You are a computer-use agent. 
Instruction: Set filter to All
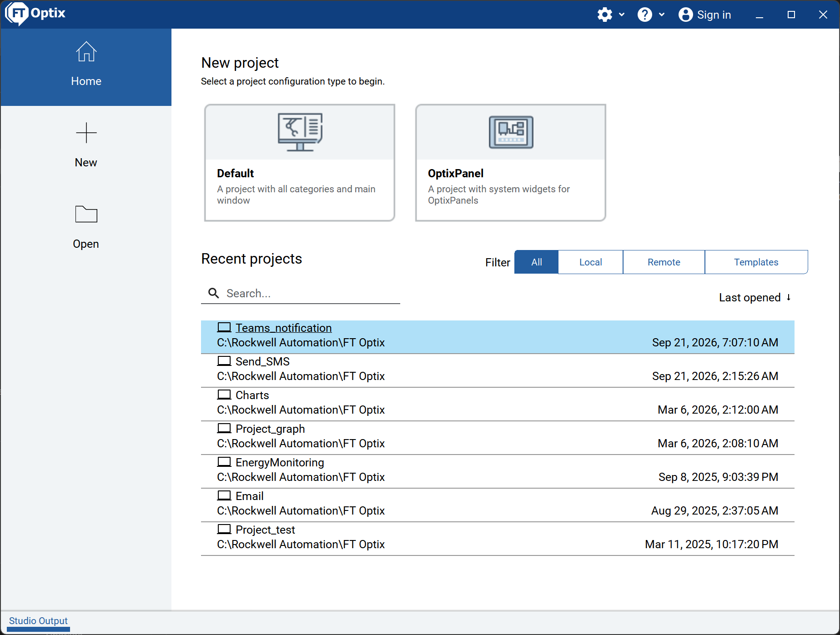point(536,262)
